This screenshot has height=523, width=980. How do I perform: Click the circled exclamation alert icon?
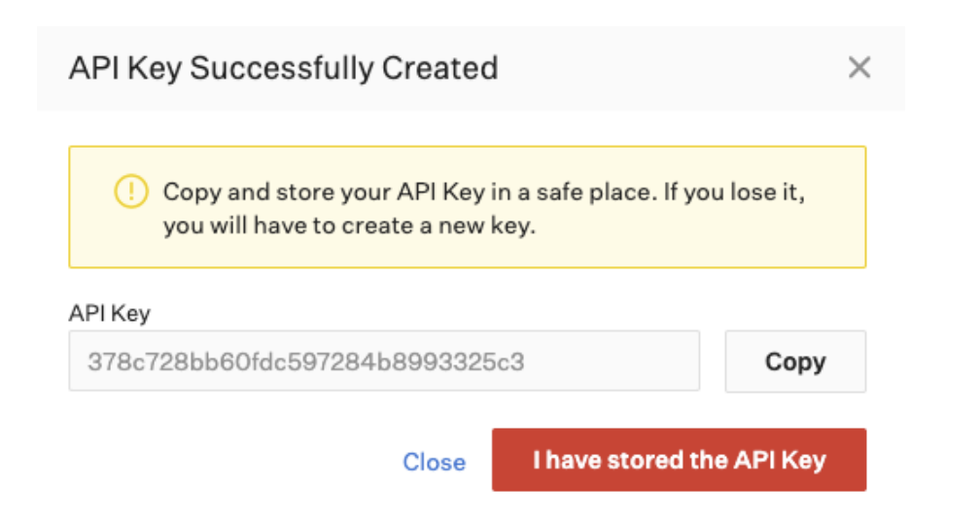coord(131,192)
